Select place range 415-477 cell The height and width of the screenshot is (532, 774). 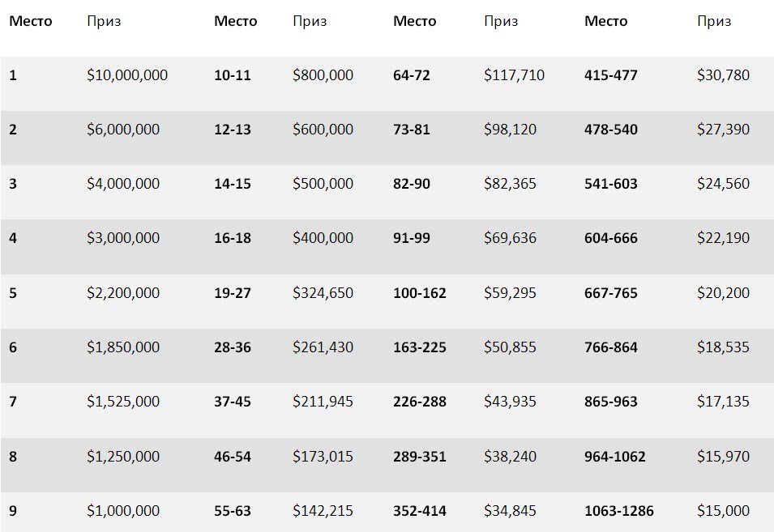(610, 75)
